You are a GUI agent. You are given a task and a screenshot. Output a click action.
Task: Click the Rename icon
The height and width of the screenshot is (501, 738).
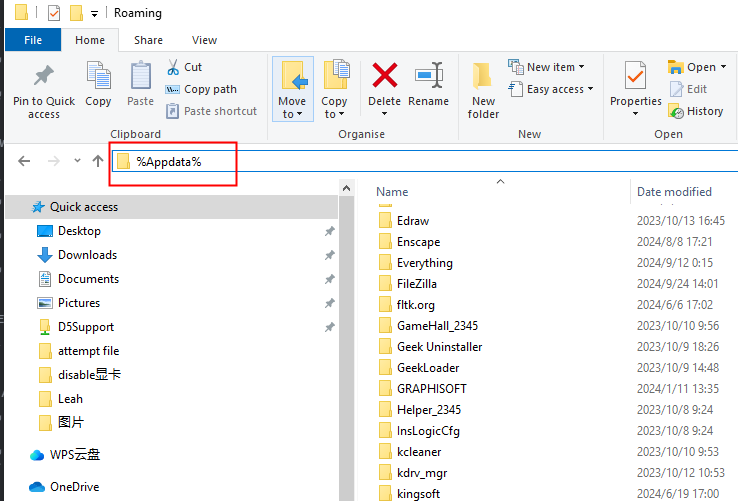tap(428, 75)
